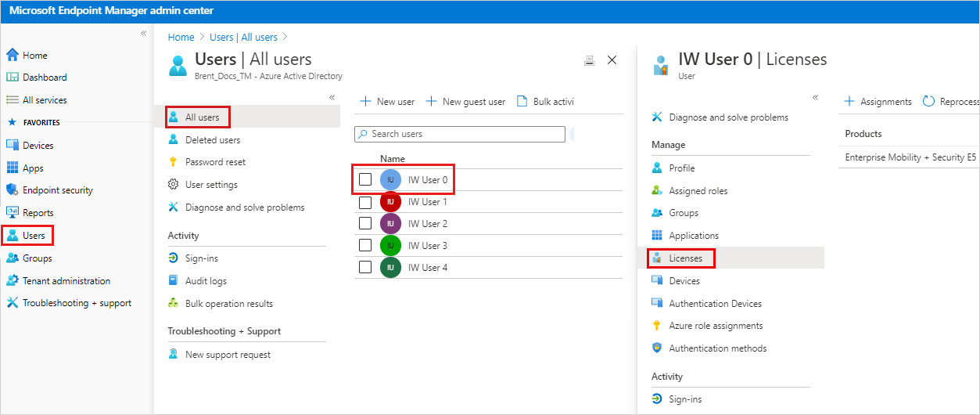This screenshot has width=980, height=415.
Task: Click the Authentication methods shield icon
Action: point(657,348)
